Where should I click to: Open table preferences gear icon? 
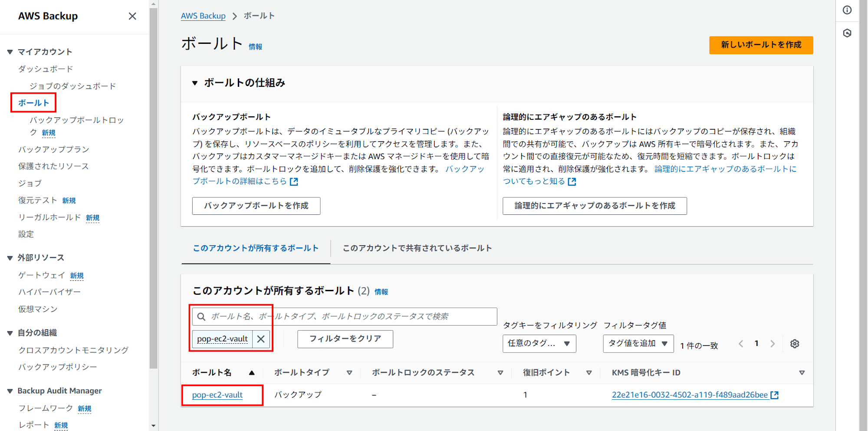tap(795, 344)
